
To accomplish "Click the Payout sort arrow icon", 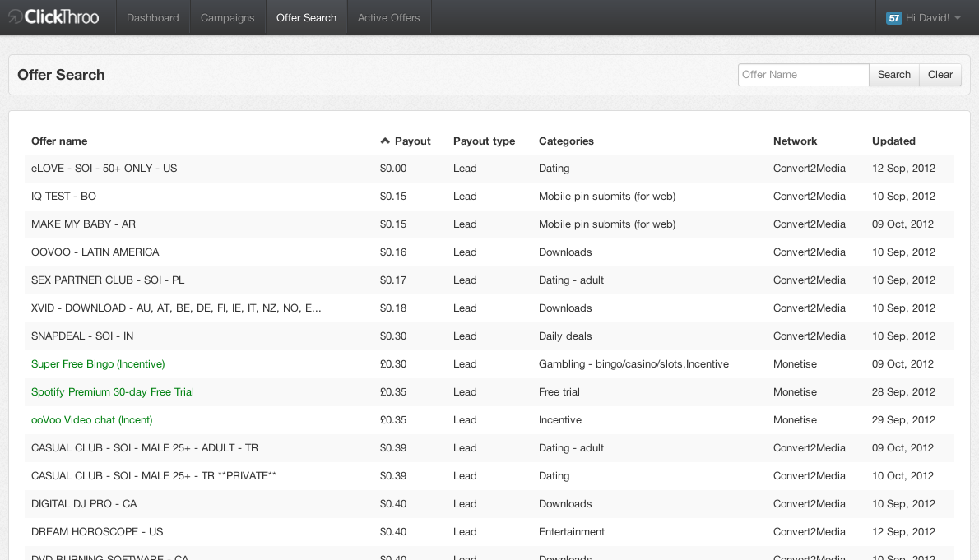I will (385, 141).
